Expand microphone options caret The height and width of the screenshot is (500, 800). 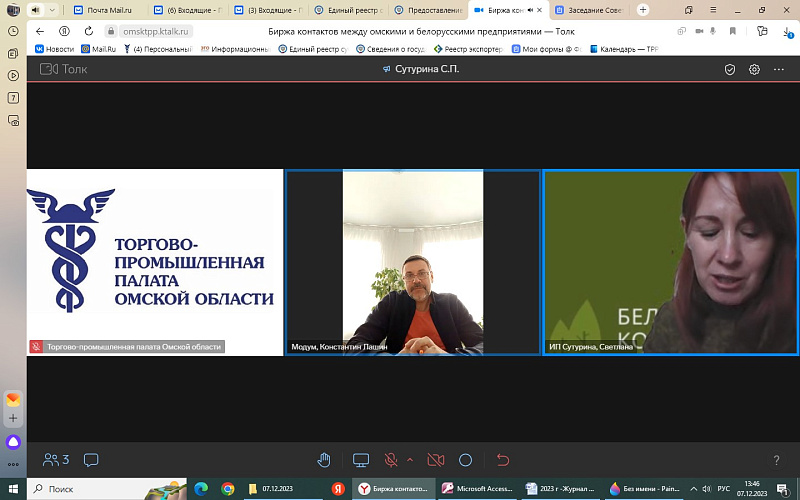click(410, 460)
